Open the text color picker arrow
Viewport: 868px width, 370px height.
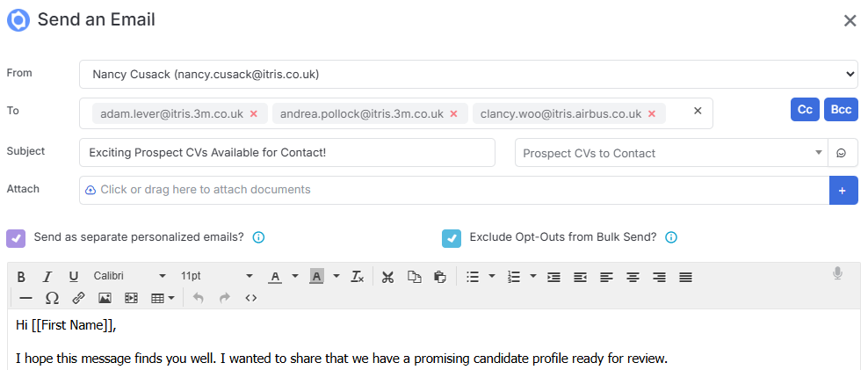coord(295,276)
